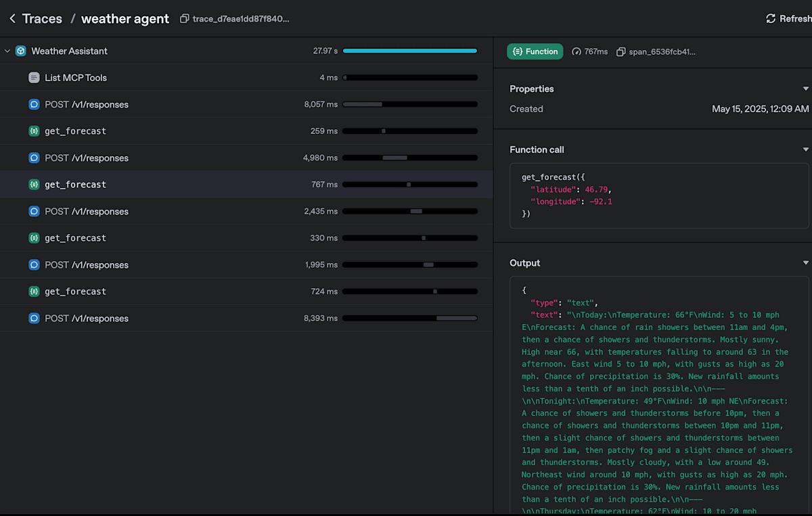Click the 27.97 s duration value
Viewport: 812px width, 516px height.
[325, 51]
